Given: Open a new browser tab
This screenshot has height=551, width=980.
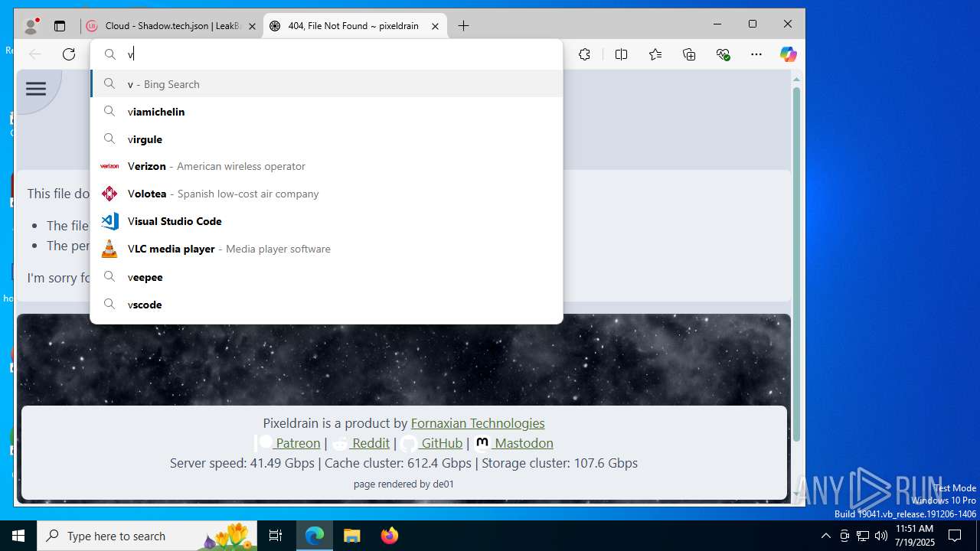Looking at the screenshot, I should [463, 26].
